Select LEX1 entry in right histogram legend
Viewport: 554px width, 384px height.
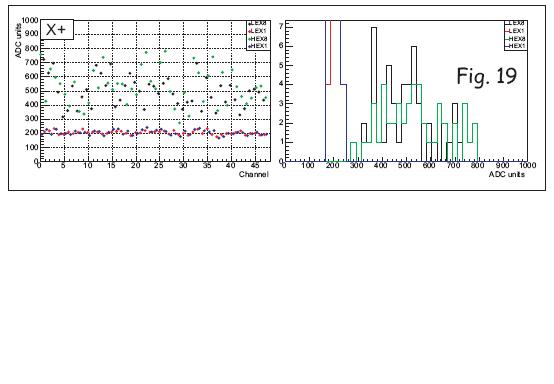pos(515,31)
